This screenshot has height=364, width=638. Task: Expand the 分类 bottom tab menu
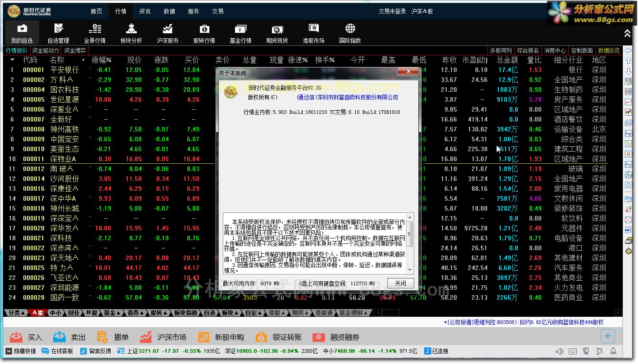[17, 313]
